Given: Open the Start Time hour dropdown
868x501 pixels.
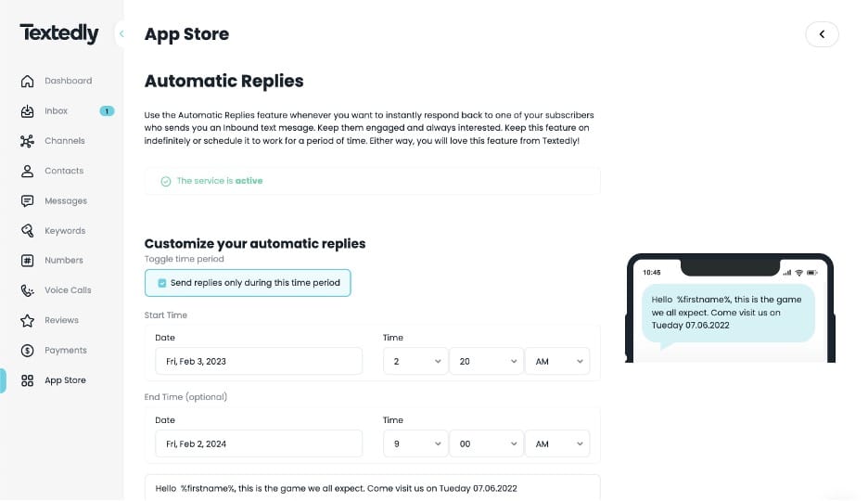Looking at the screenshot, I should pos(415,362).
